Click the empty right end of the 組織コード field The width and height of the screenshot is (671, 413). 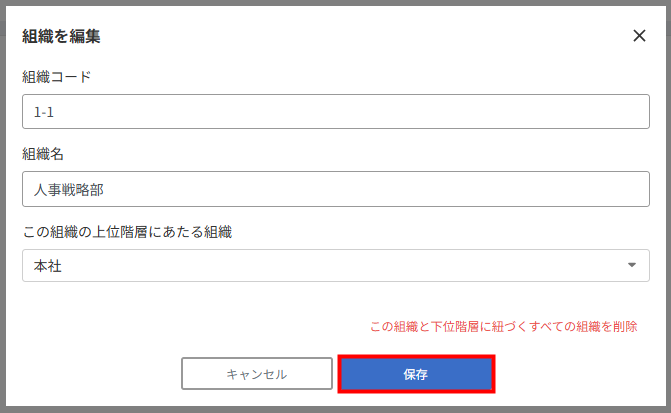coord(556,112)
